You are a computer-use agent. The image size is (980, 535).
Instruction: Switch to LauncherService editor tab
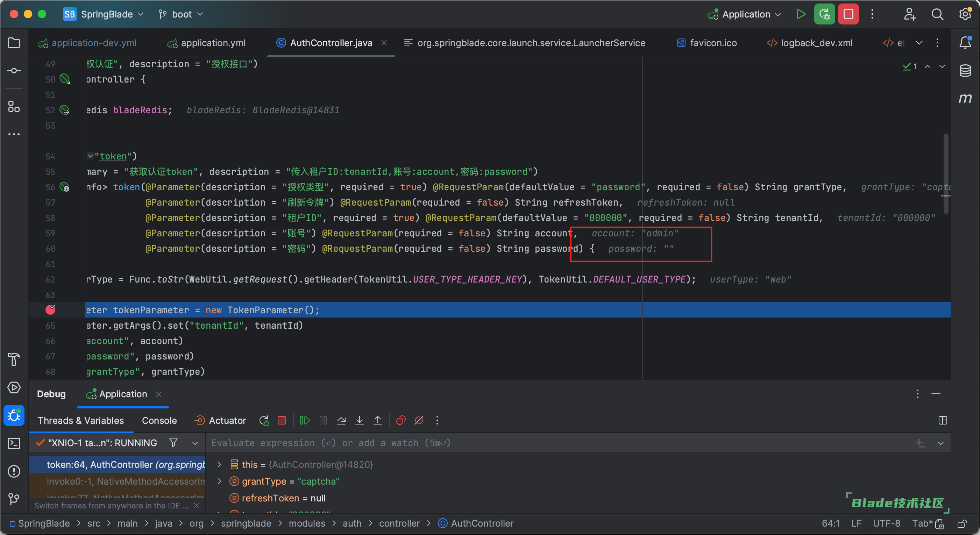[525, 43]
